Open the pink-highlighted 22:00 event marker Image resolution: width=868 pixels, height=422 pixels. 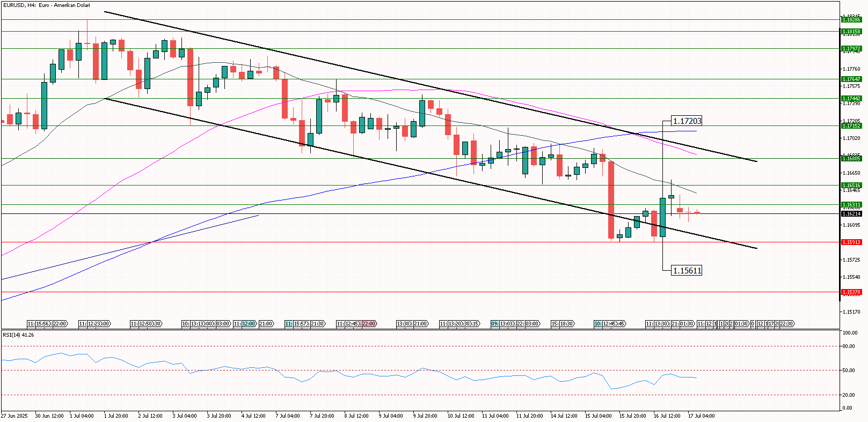click(x=369, y=324)
